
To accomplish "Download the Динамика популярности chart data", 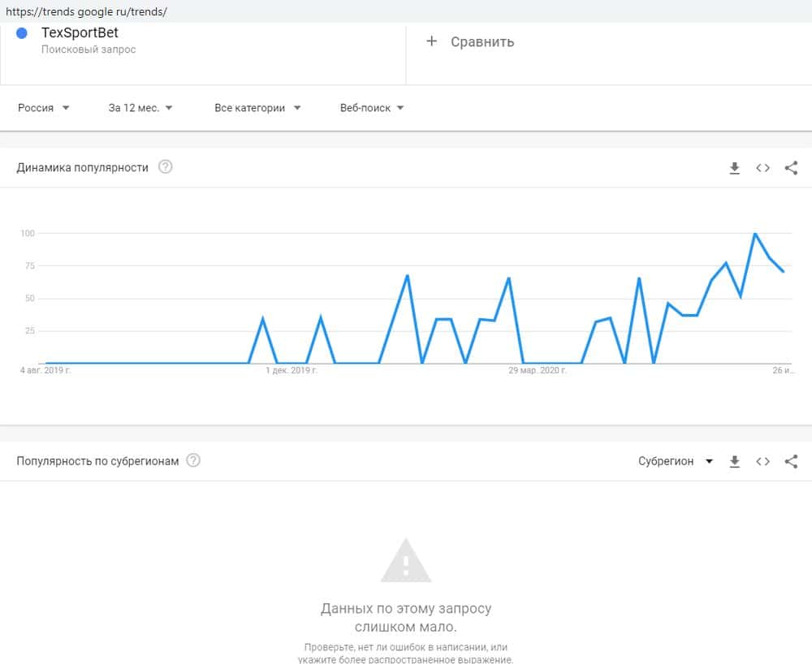I will 735,168.
